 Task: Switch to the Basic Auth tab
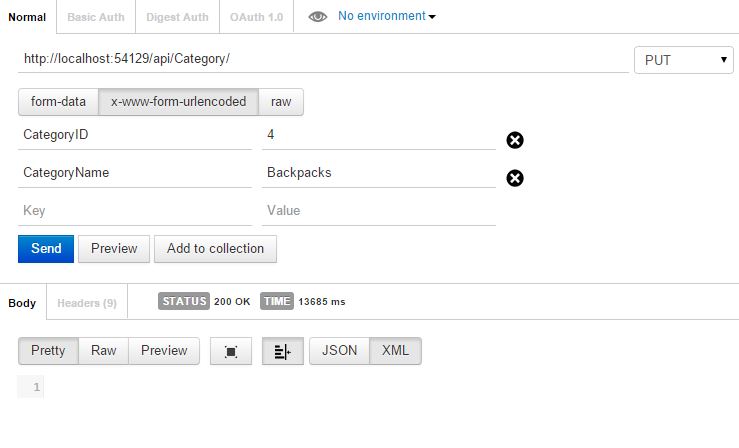98,17
